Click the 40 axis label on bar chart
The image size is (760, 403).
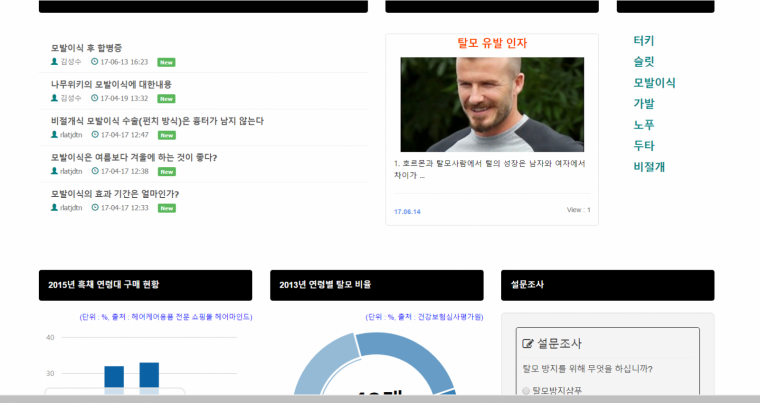pos(50,338)
